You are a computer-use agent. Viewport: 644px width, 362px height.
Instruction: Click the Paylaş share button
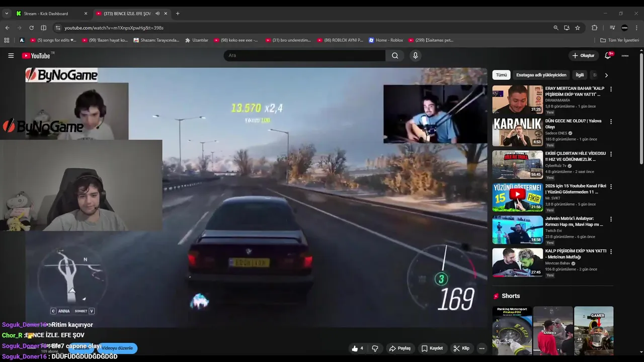(400, 348)
